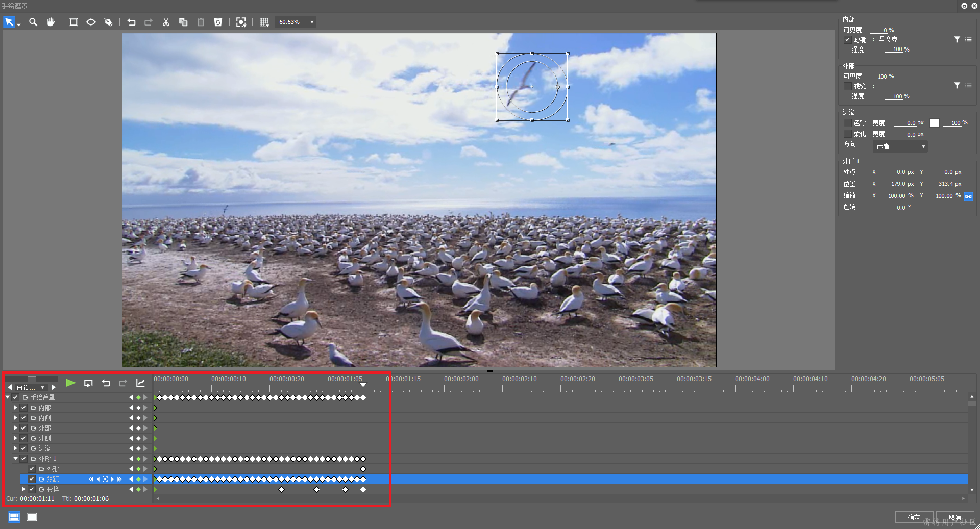The width and height of the screenshot is (980, 529).
Task: Delete using the trash bin icon
Action: 218,22
